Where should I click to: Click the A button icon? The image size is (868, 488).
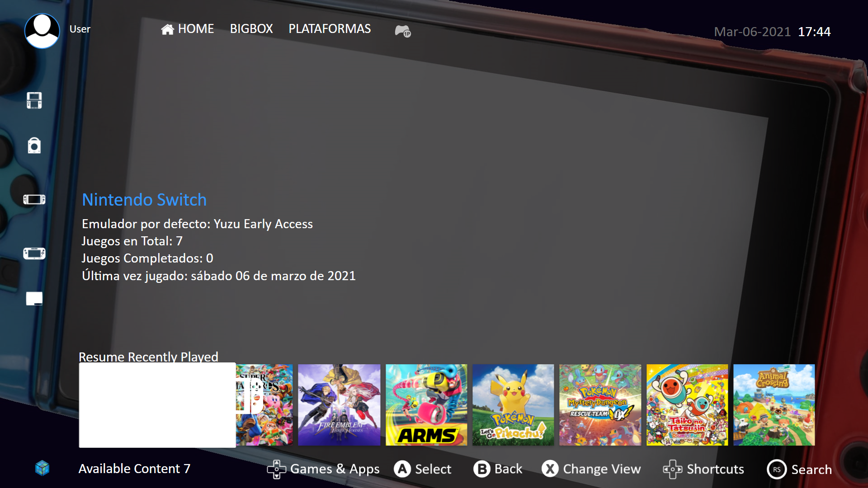point(402,469)
